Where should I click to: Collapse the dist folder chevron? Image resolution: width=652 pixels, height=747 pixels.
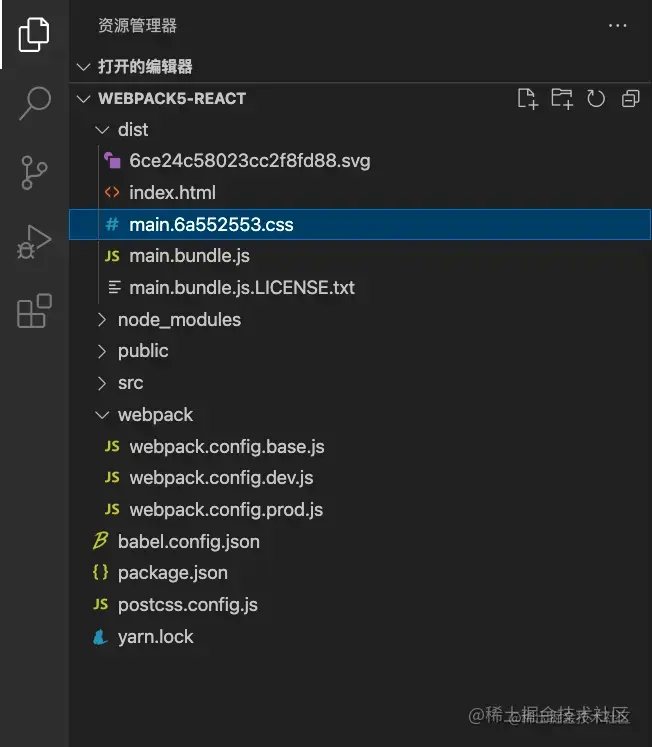(x=102, y=130)
